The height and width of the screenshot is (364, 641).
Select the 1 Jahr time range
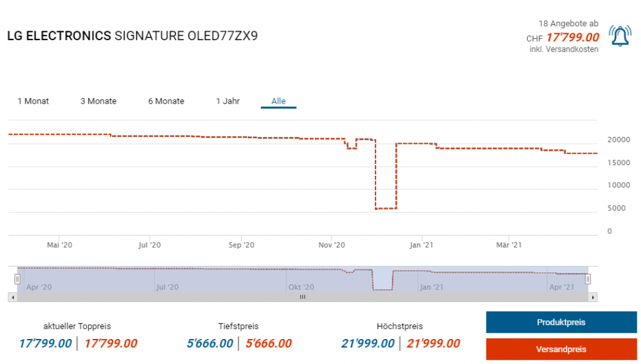(x=228, y=101)
